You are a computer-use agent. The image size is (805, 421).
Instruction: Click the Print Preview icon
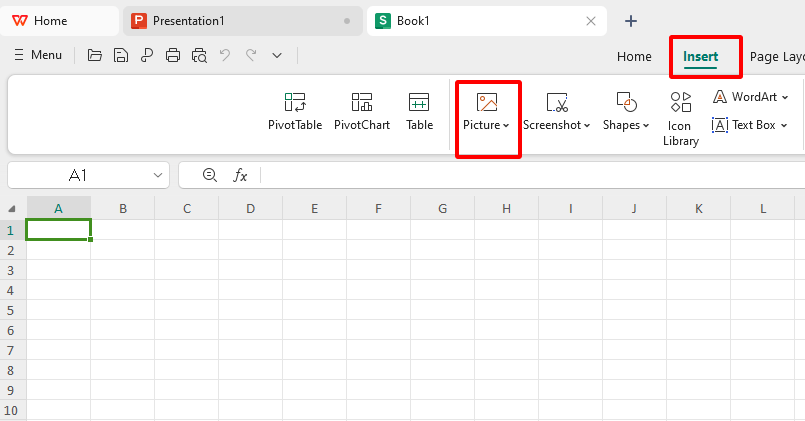[199, 55]
